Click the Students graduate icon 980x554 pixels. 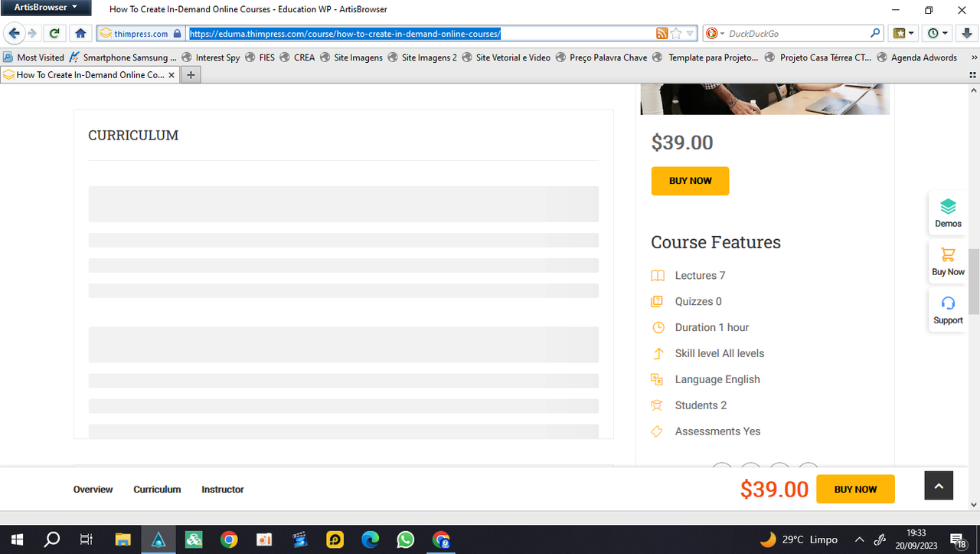658,405
